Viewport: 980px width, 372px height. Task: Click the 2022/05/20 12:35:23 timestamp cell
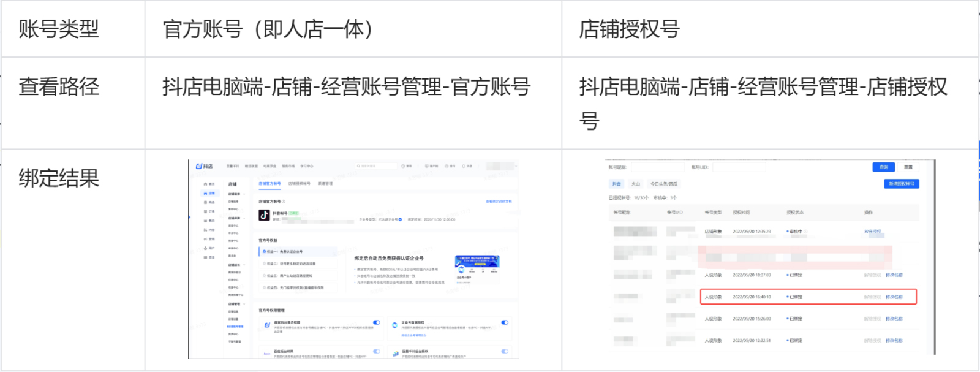coord(752,232)
